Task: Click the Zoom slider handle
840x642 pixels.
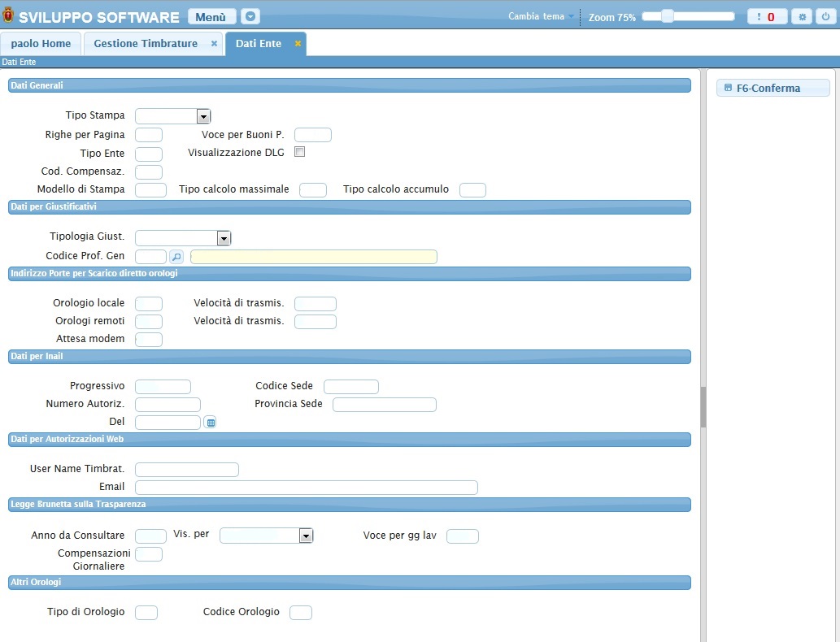Action: [x=667, y=16]
